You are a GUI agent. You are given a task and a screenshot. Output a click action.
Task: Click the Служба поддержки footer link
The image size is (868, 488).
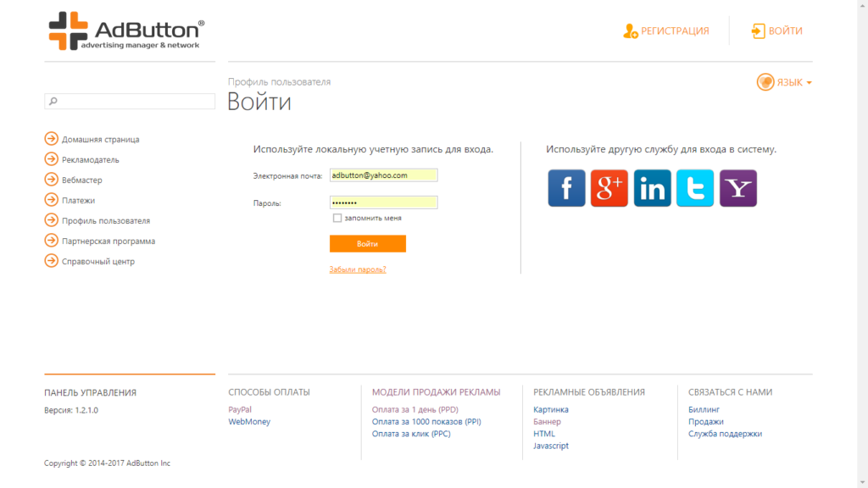(x=725, y=434)
